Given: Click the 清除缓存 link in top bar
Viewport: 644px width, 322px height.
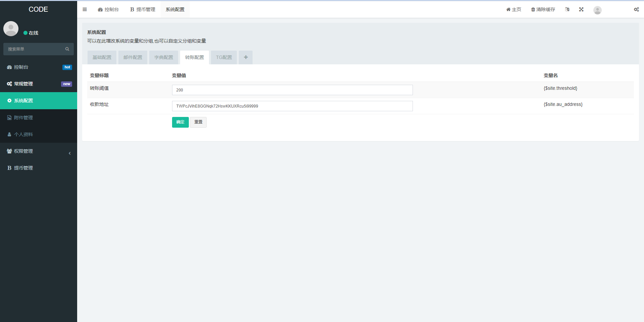Looking at the screenshot, I should coord(543,9).
